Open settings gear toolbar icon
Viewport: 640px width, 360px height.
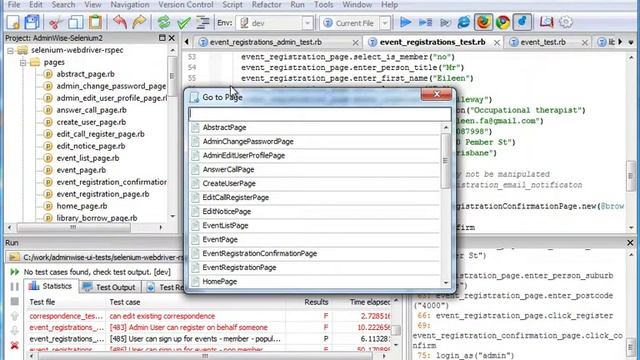(566, 22)
